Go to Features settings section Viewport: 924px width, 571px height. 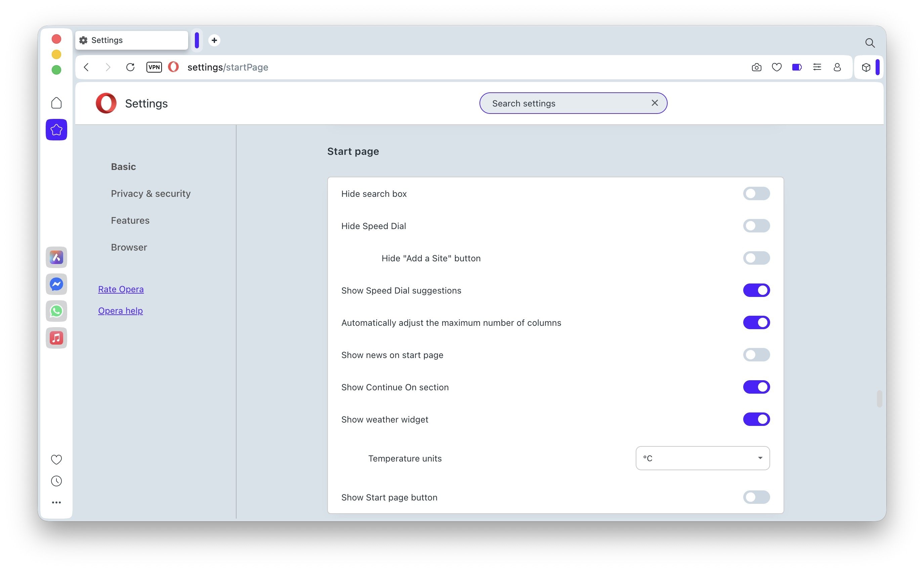[130, 221]
